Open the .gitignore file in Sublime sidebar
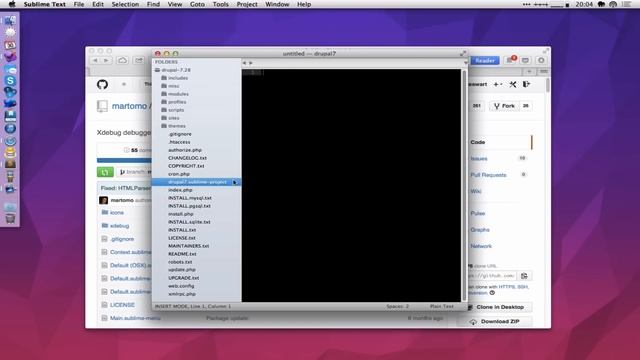 [180, 134]
